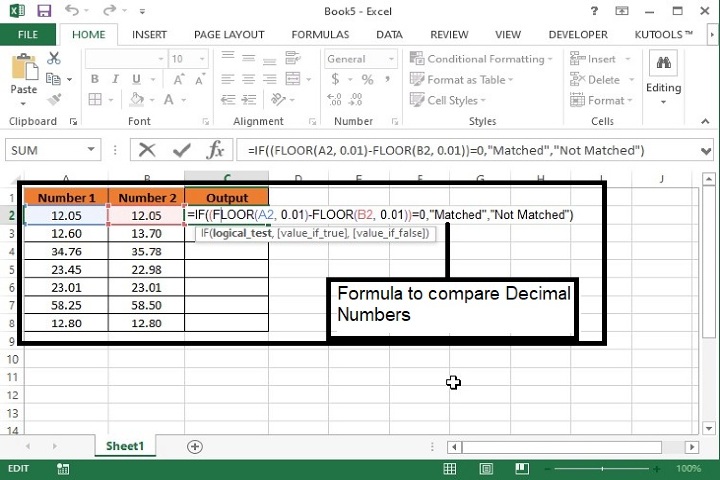Switch to the INSERT tab

coord(149,34)
